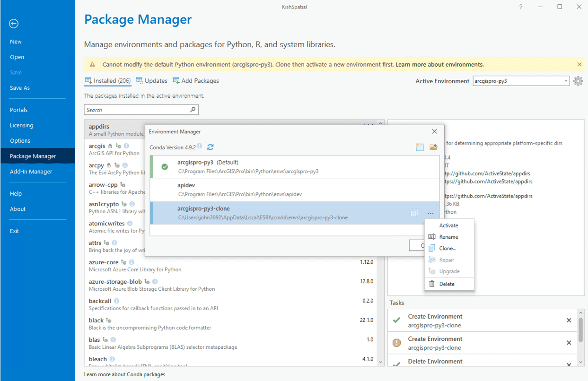Open the Active Environment dropdown
This screenshot has height=381, width=588.
tap(566, 80)
